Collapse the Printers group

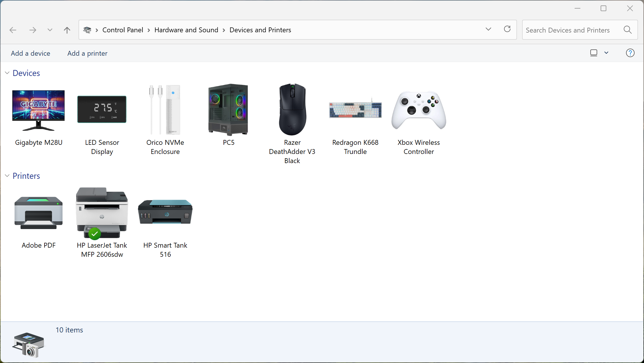(7, 176)
